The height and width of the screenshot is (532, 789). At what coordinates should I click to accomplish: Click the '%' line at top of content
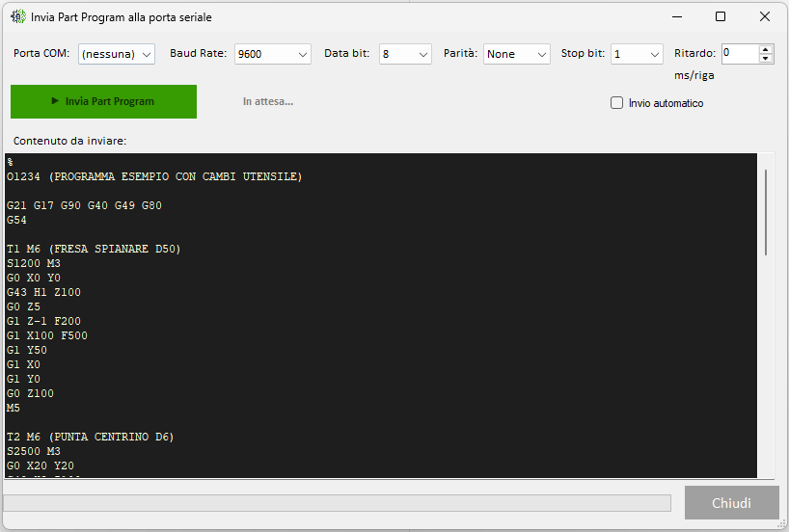(x=10, y=162)
